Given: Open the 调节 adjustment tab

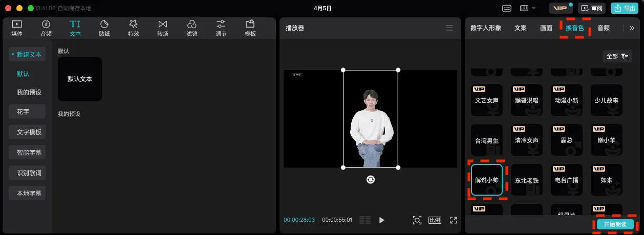Looking at the screenshot, I should (221, 28).
